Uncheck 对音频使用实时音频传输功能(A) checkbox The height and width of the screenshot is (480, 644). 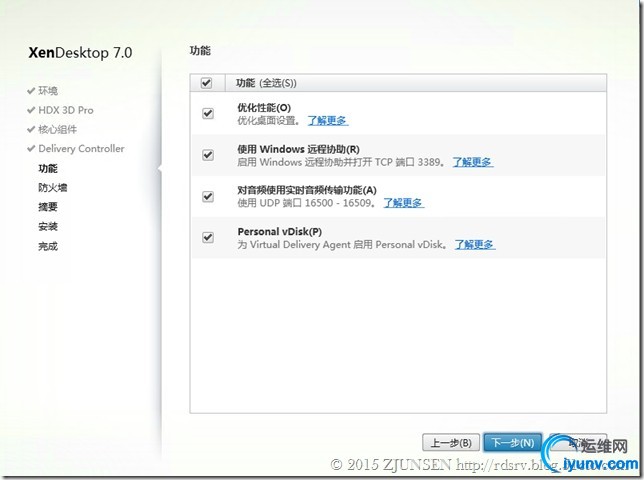(208, 196)
